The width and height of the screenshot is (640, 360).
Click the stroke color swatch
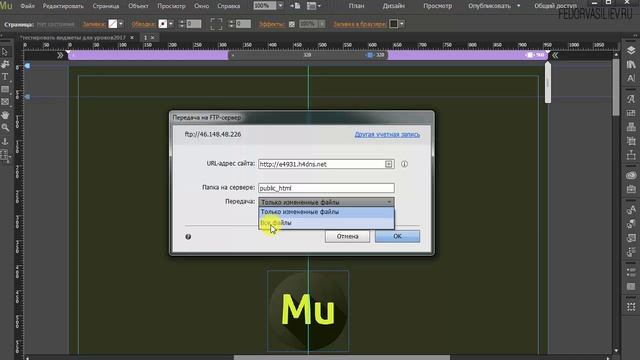163,24
